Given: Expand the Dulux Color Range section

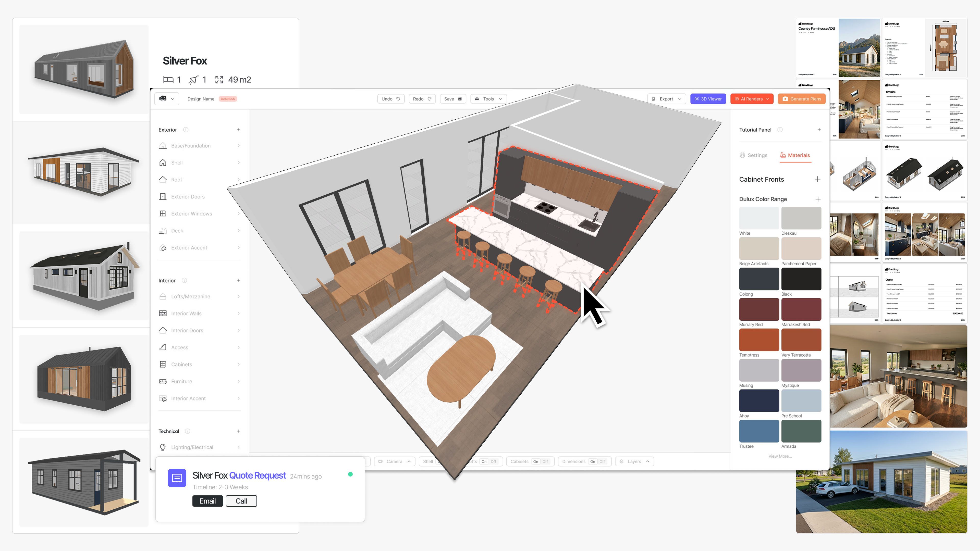Looking at the screenshot, I should 818,199.
